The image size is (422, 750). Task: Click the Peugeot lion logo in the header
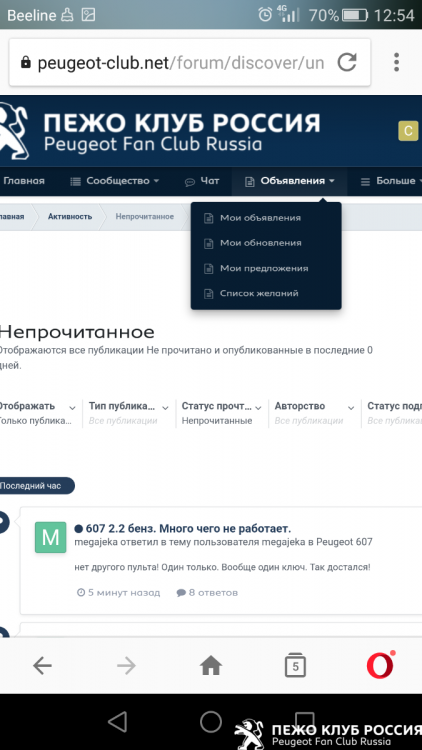click(14, 131)
